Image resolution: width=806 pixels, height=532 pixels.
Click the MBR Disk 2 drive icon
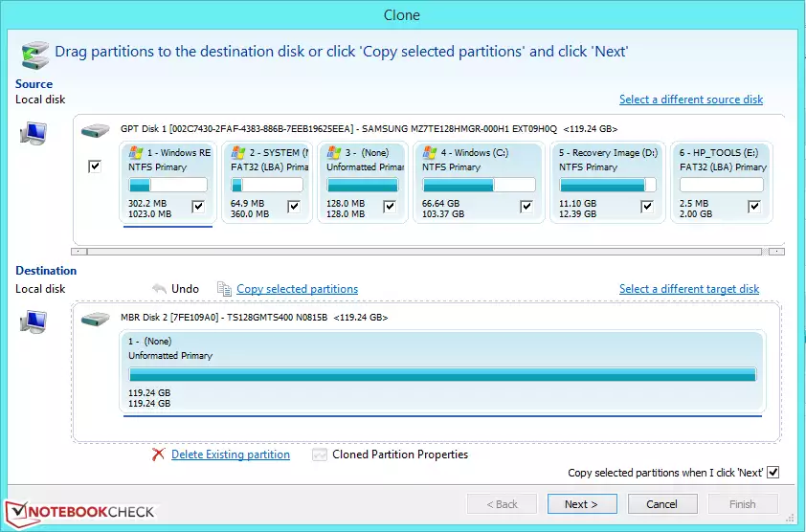tap(96, 320)
